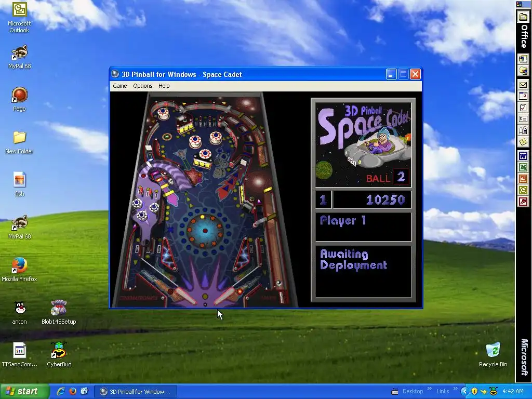Click the Space Cadet logo image

[363, 145]
